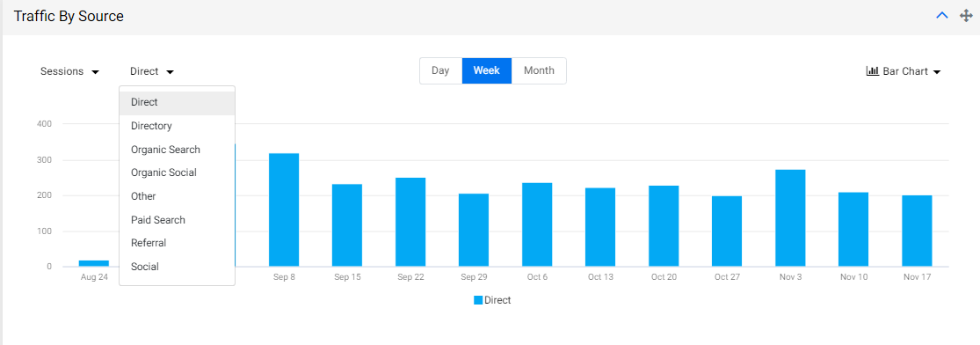Open the Sessions metric dropdown
The image size is (980, 345).
(69, 71)
